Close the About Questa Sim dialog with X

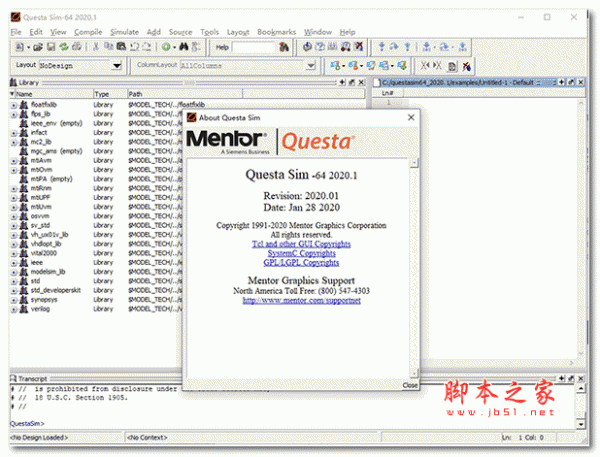tap(411, 118)
